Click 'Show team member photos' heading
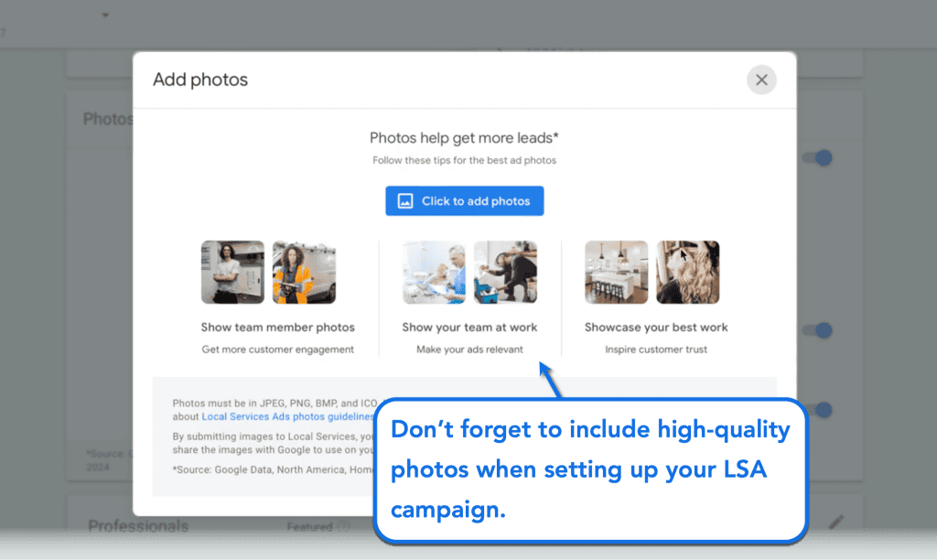 pyautogui.click(x=278, y=327)
